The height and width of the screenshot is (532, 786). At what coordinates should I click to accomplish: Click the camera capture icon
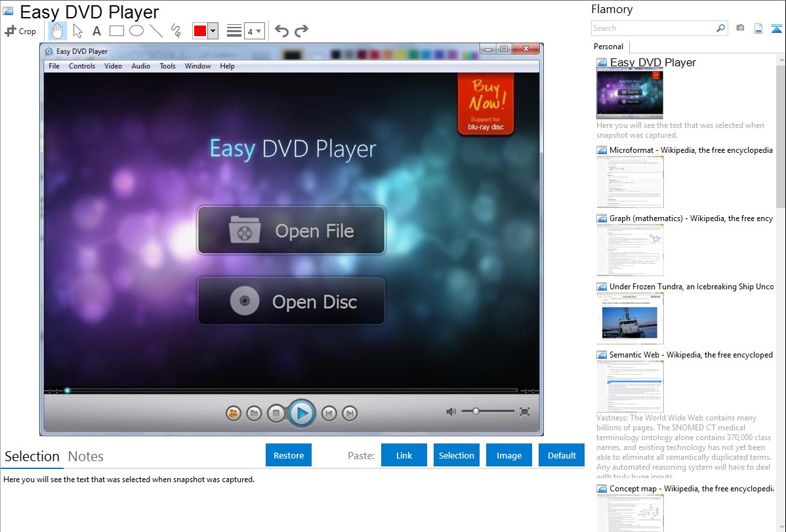point(740,28)
